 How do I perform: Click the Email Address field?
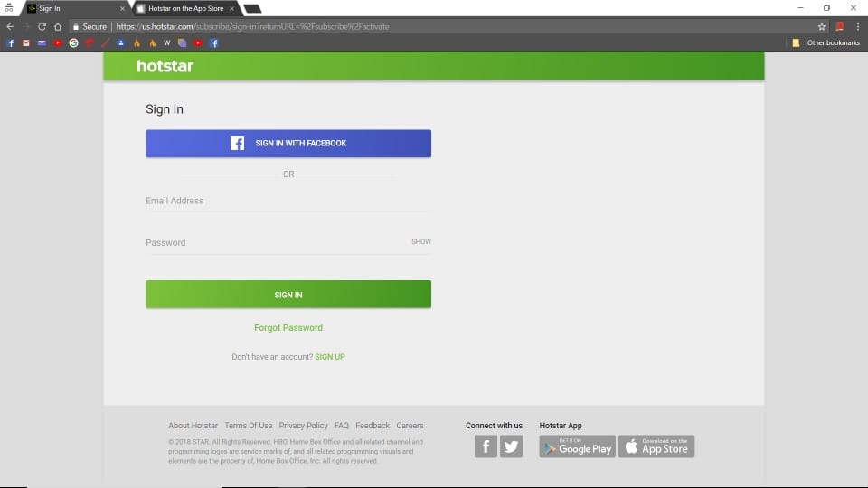[288, 201]
